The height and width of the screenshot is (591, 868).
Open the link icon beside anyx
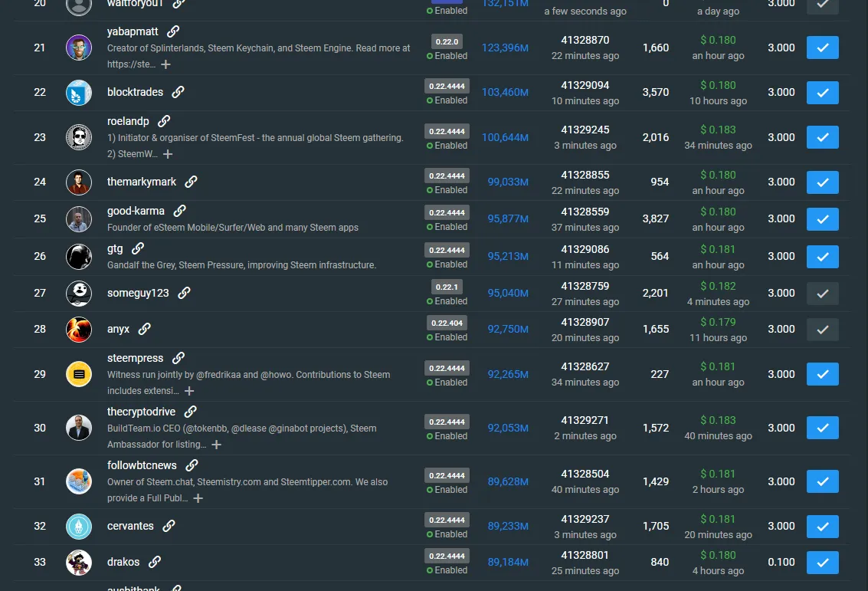click(145, 329)
